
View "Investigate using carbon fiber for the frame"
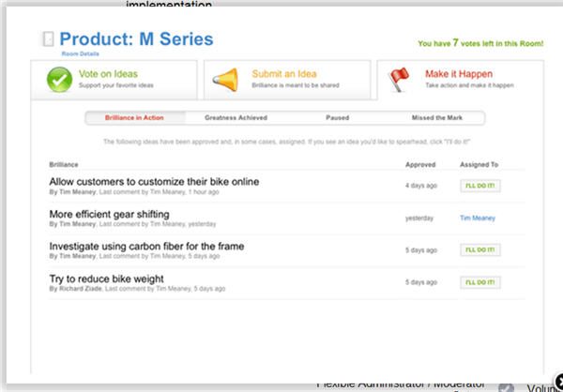[x=146, y=247]
